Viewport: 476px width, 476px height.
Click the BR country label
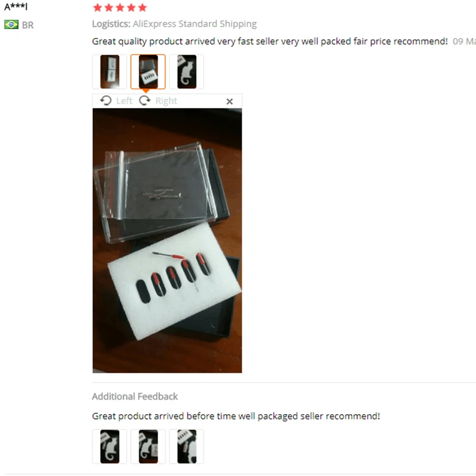(27, 25)
